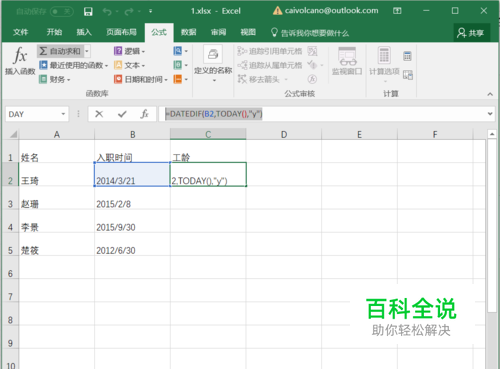
Task: Open Customize Quick Access Toolbar dropdown
Action: click(x=150, y=12)
